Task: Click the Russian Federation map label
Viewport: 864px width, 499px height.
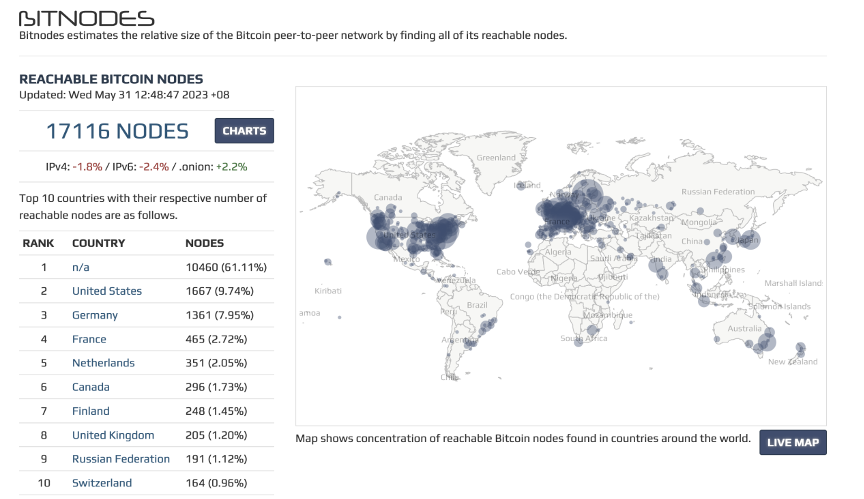Action: click(x=718, y=192)
